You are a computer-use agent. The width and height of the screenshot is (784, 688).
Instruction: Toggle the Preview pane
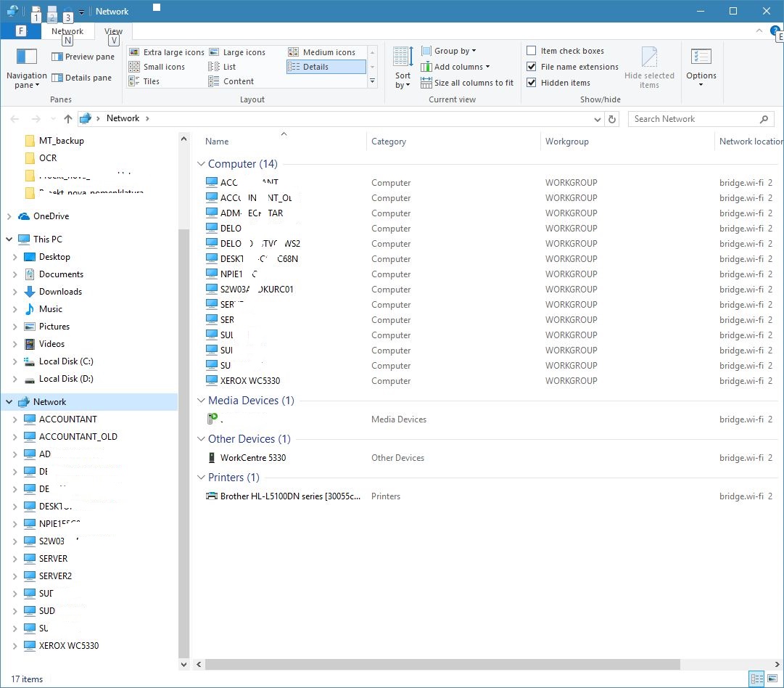coord(83,57)
